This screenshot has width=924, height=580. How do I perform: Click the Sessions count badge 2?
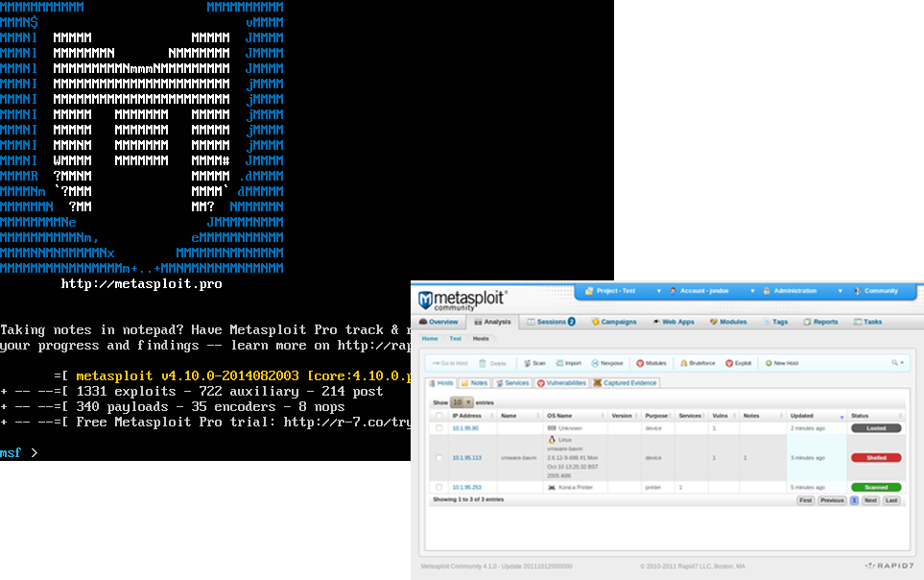(572, 322)
